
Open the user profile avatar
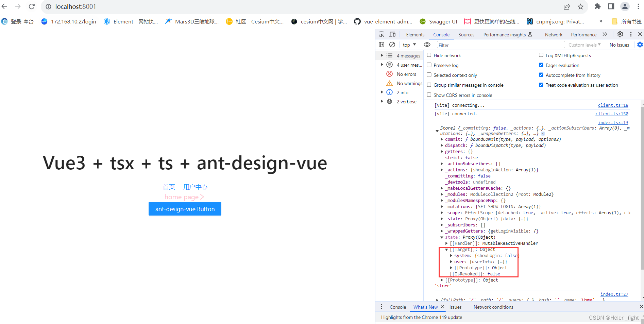(x=625, y=6)
